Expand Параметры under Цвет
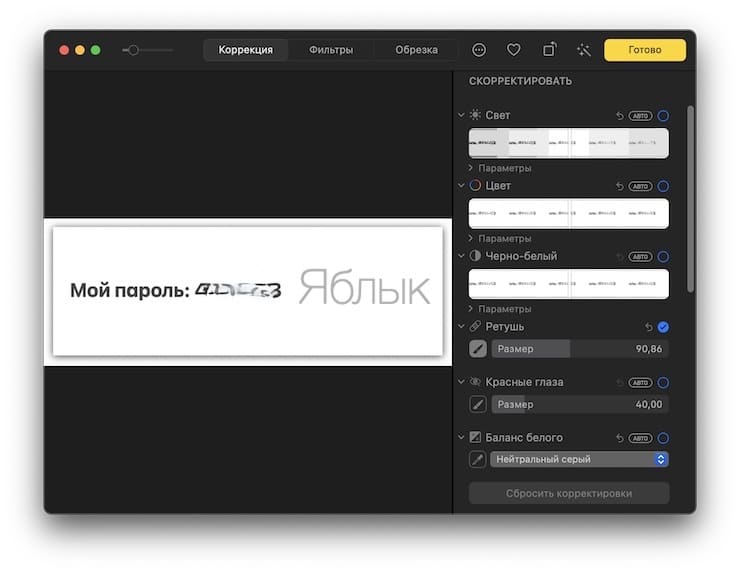 coord(500,238)
